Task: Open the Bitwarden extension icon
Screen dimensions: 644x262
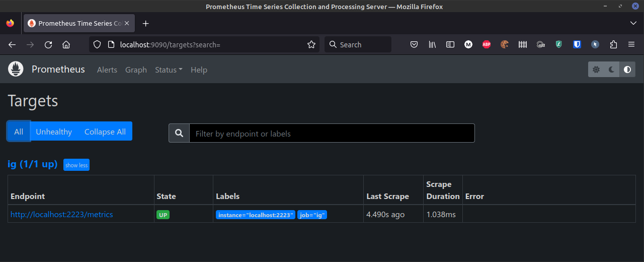Action: [x=577, y=44]
